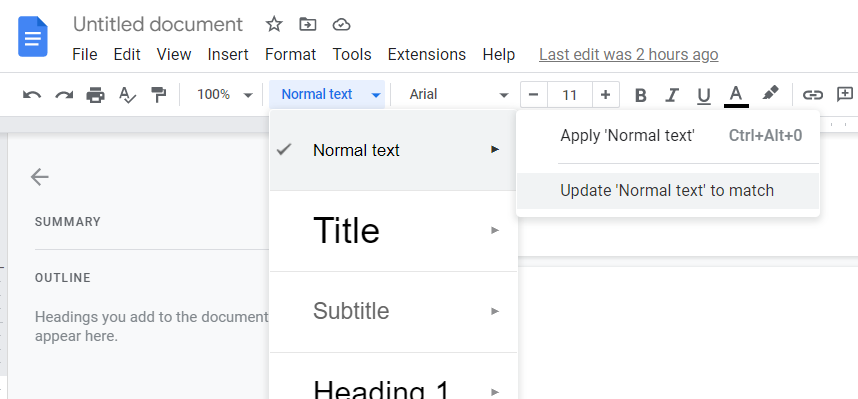Image resolution: width=858 pixels, height=399 pixels.
Task: Open the File menu
Action: [85, 55]
